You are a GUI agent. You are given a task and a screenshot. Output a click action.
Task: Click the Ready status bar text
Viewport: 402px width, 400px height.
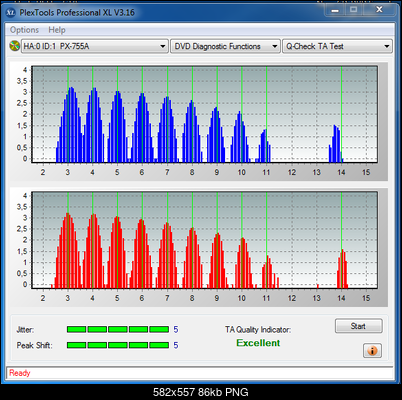pos(20,373)
